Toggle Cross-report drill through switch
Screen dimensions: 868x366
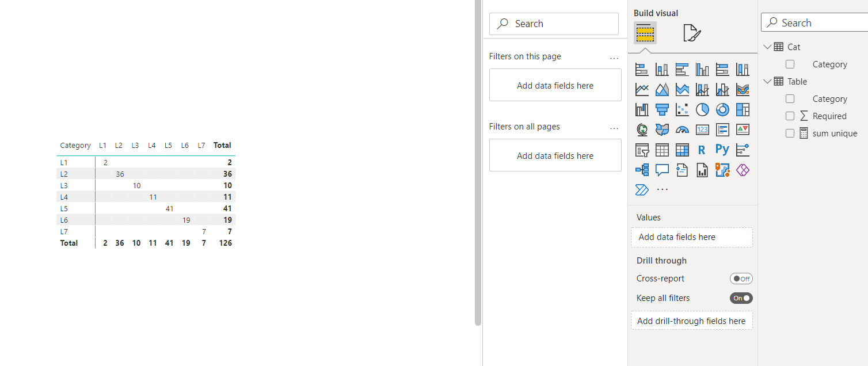[x=741, y=279]
